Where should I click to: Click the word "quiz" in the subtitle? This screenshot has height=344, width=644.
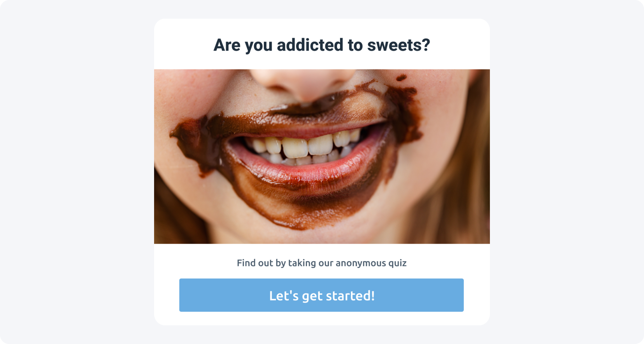click(x=397, y=264)
